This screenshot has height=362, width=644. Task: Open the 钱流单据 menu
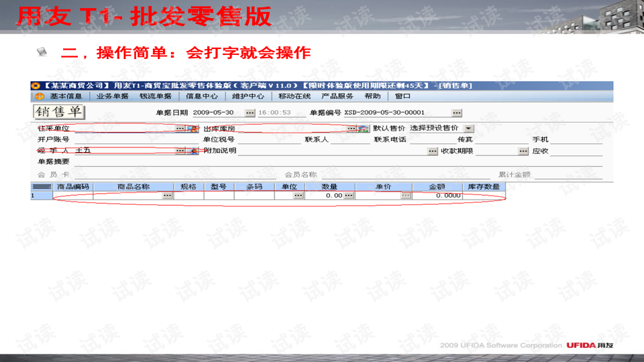pos(155,97)
